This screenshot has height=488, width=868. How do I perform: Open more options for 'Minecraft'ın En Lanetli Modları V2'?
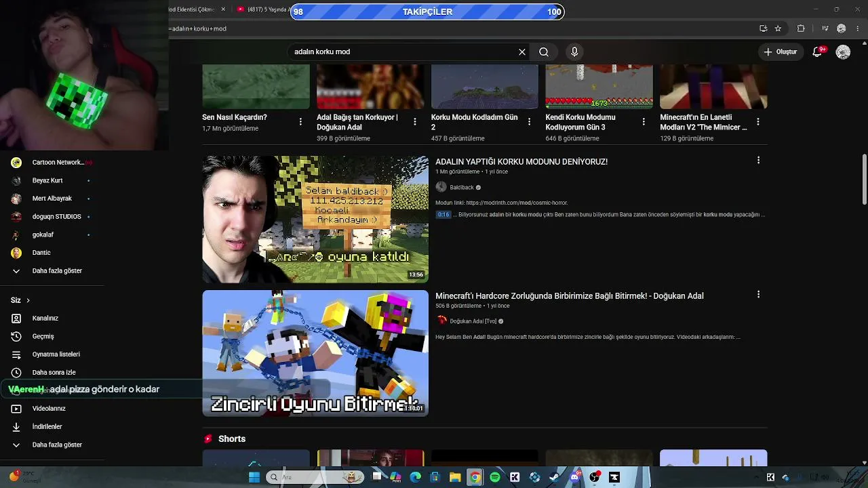758,121
